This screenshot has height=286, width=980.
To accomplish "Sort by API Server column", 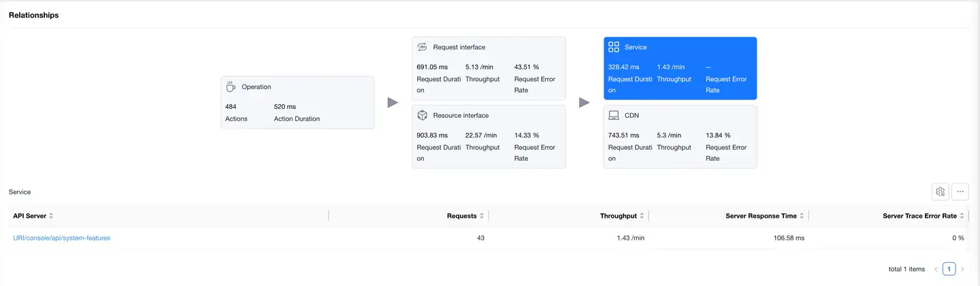I will [51, 216].
